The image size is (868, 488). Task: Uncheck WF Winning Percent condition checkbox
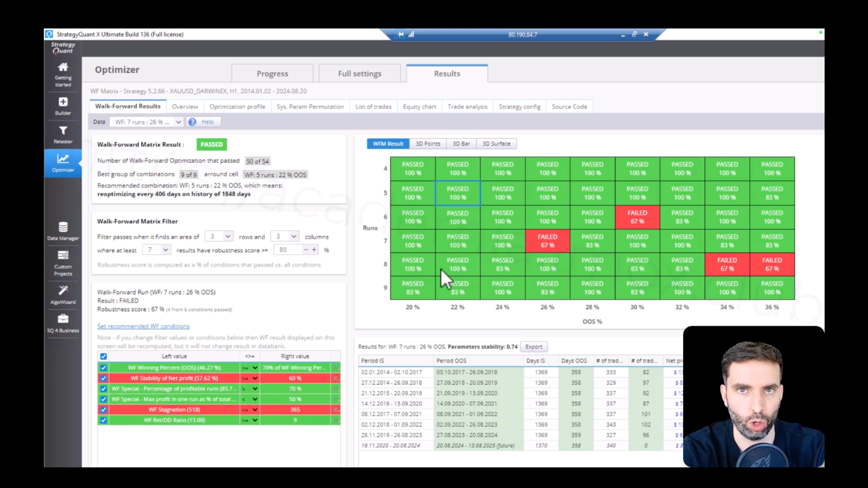tap(104, 368)
